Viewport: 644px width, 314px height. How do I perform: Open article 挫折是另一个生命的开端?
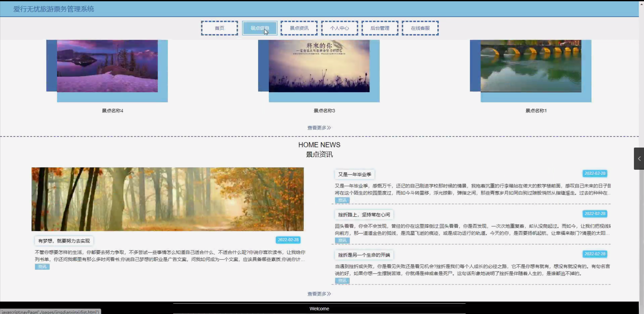pyautogui.click(x=364, y=255)
